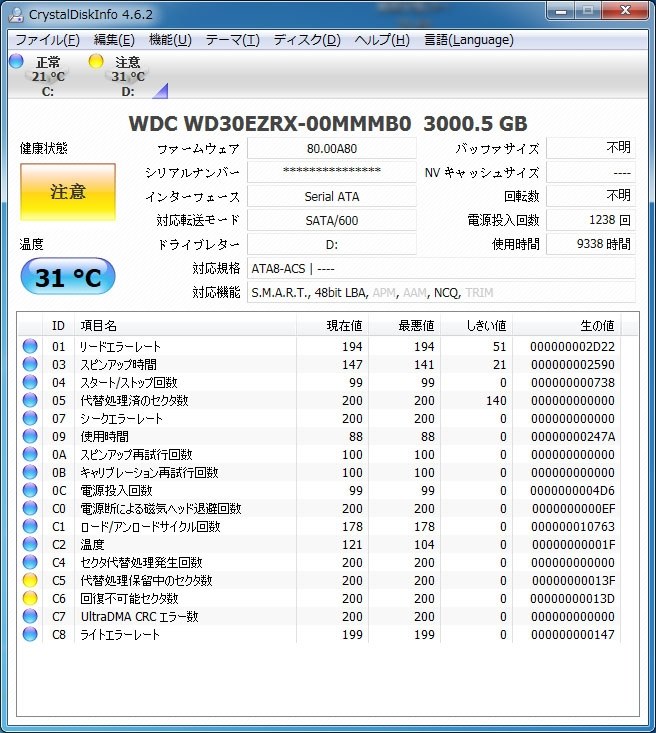Viewport: 656px width, 733px height.
Task: Click status icon for C1 ロード/アンロードサイクル回数
Action: point(30,526)
